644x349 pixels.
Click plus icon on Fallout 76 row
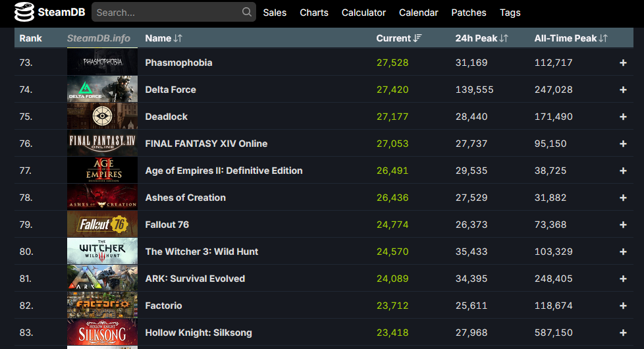point(623,225)
